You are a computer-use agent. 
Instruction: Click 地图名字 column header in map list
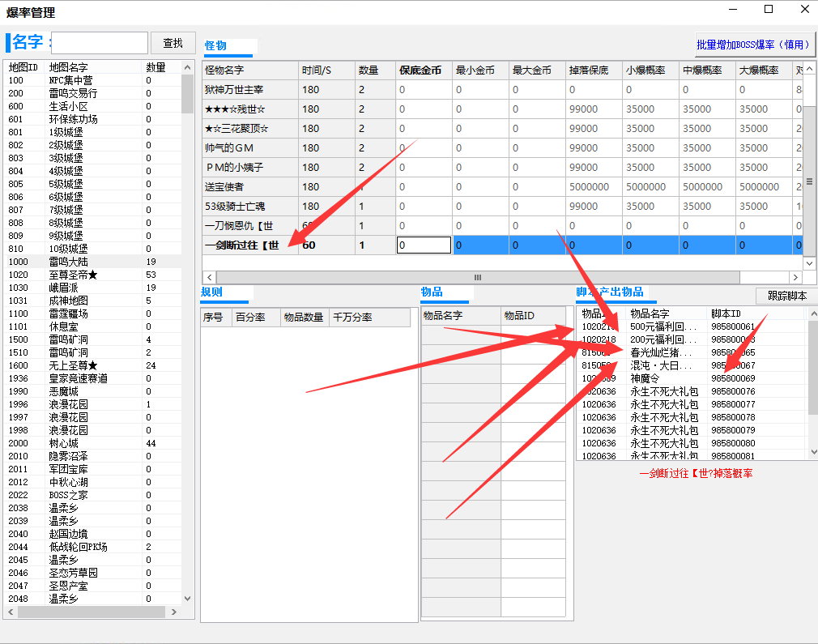coord(69,67)
